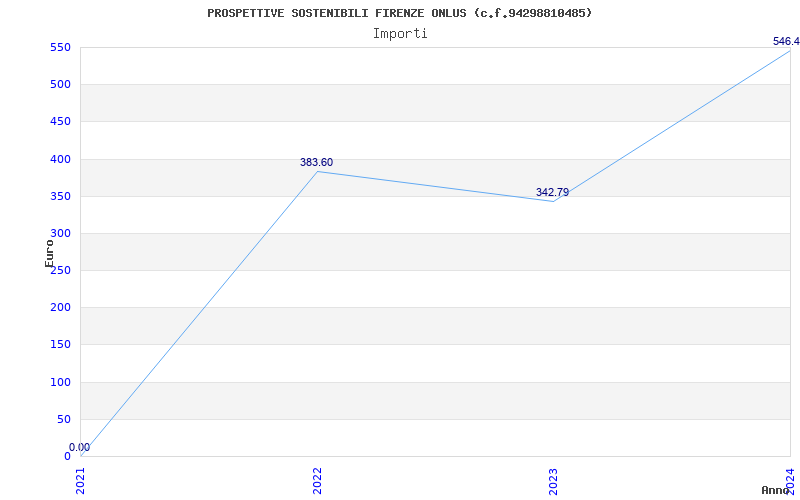Click the 500 y-axis tick label
The image size is (800, 500).
coord(60,85)
